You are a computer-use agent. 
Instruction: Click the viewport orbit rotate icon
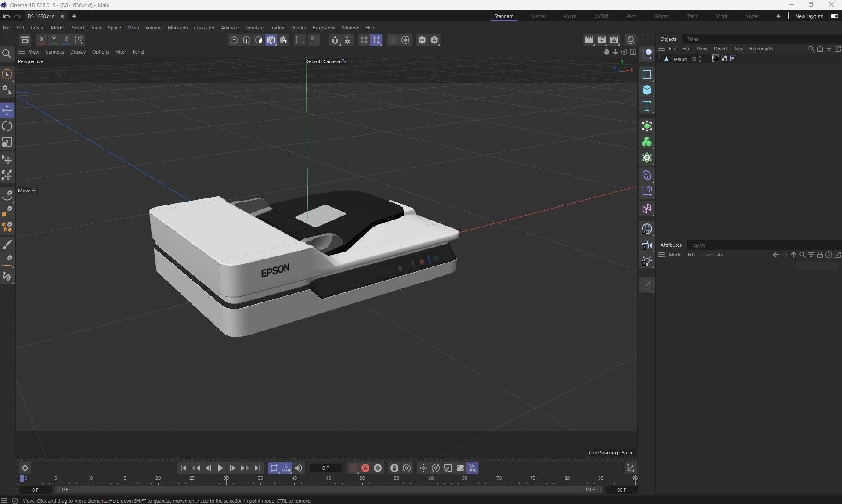624,52
